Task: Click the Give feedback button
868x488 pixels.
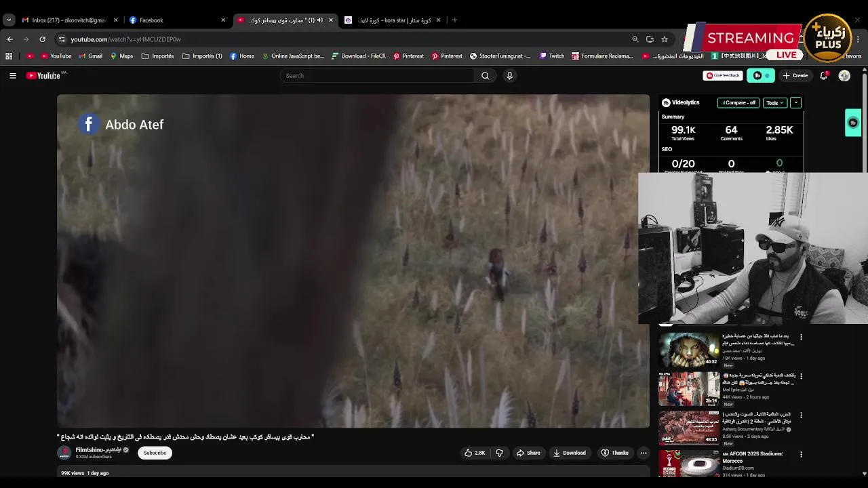Action: pyautogui.click(x=722, y=76)
